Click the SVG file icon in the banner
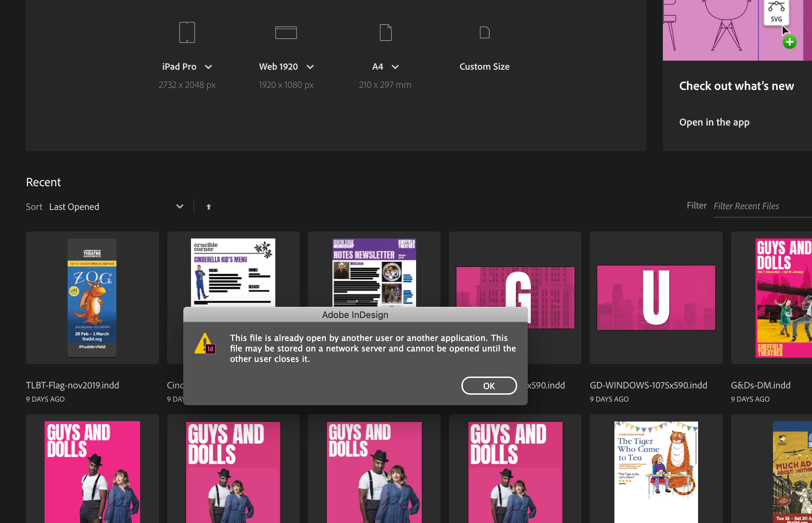This screenshot has width=812, height=523. (776, 12)
